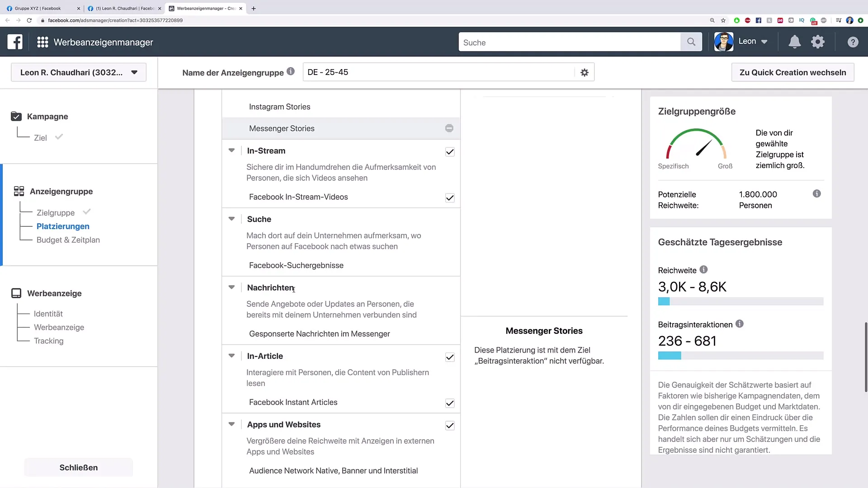Open the Leon user menu dropdown
The height and width of the screenshot is (488, 868).
tap(753, 42)
